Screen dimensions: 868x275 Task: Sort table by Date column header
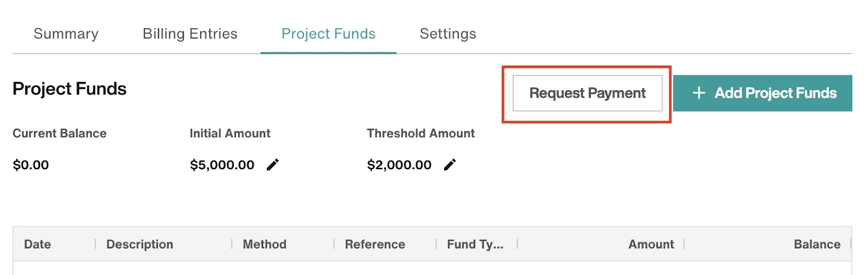point(37,245)
